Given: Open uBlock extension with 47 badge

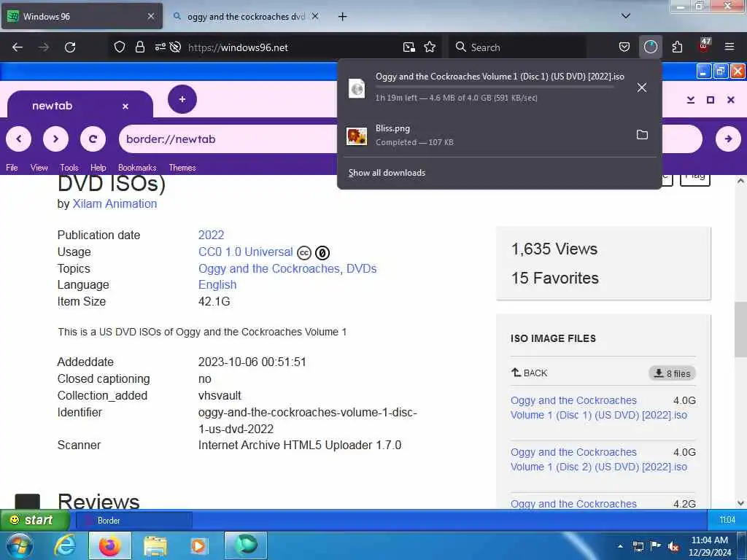Looking at the screenshot, I should click(704, 46).
